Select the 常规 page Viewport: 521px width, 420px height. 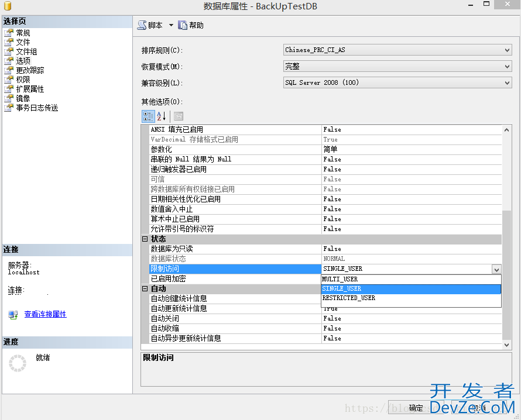pyautogui.click(x=23, y=33)
